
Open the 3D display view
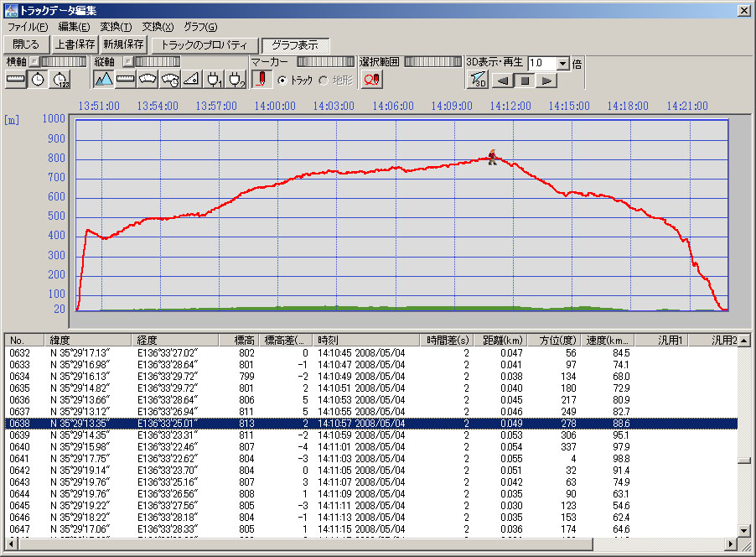pyautogui.click(x=477, y=80)
